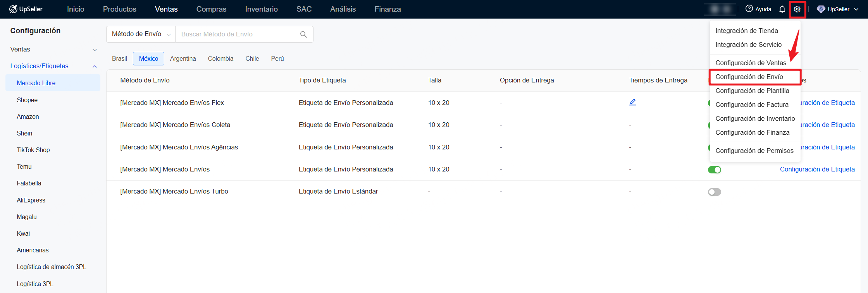Open the Compras menu
Viewport: 868px width, 293px height.
coord(211,9)
